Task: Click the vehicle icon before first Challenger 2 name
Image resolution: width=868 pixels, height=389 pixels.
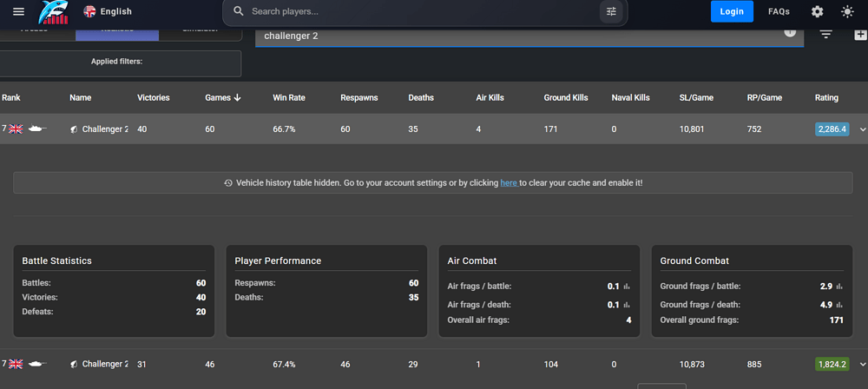Action: coord(74,129)
